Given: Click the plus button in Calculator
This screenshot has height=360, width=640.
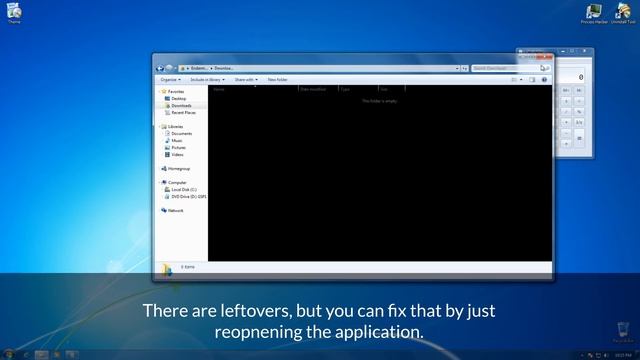Looking at the screenshot, I should coord(566,143).
